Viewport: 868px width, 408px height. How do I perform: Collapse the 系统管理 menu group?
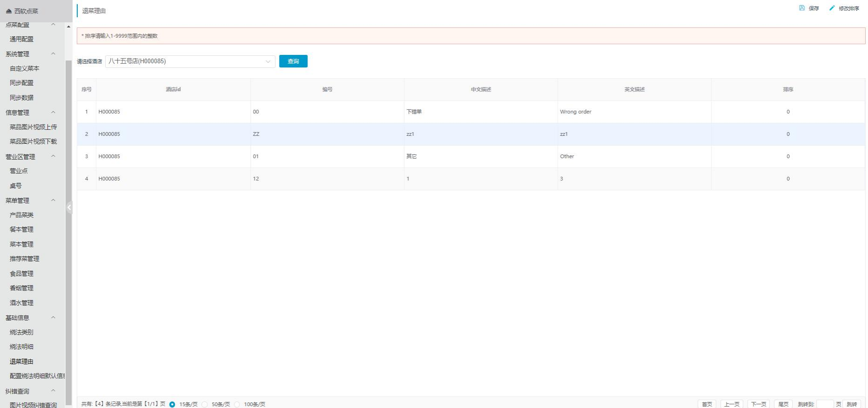point(53,54)
